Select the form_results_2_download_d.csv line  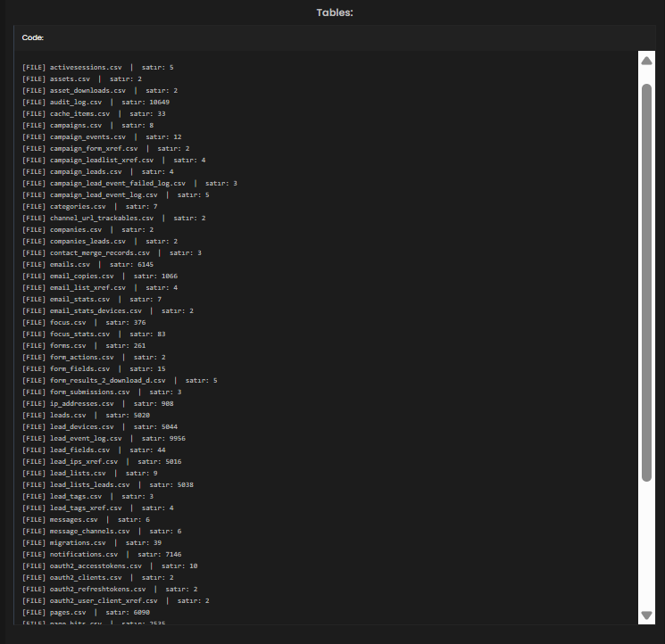point(120,381)
